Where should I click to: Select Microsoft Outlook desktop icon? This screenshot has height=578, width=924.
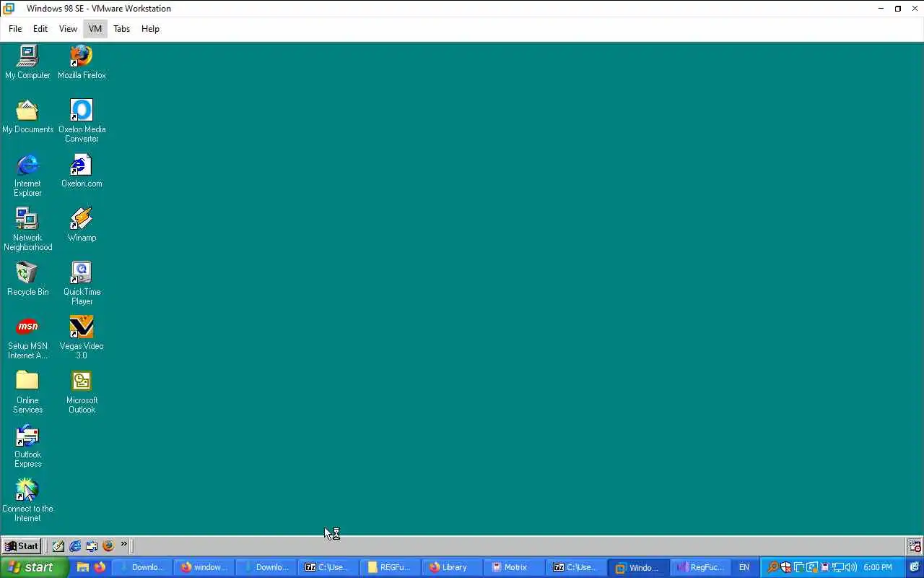(82, 392)
